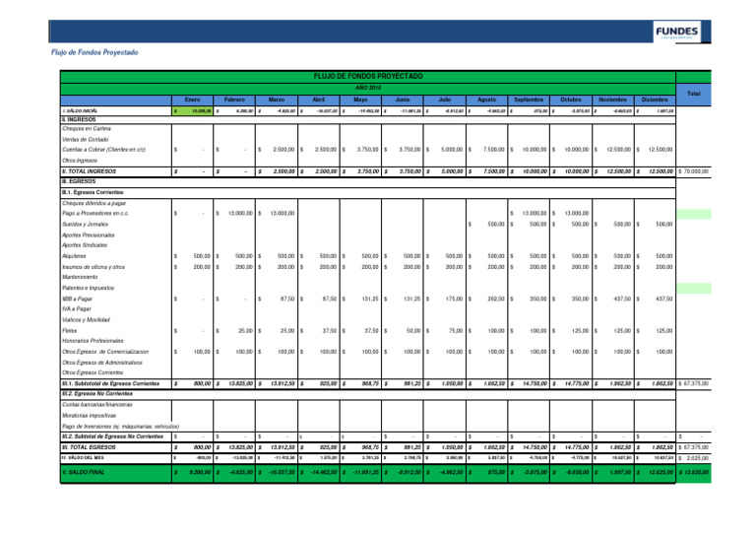
Task: Select the 'Viaticos y Movilidad' row label
Action: (86, 320)
